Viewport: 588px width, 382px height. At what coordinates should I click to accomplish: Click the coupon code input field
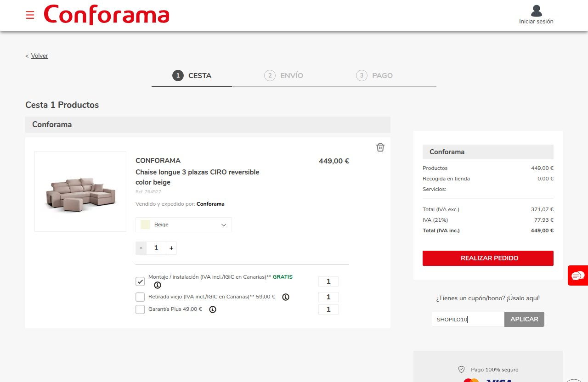tap(468, 319)
